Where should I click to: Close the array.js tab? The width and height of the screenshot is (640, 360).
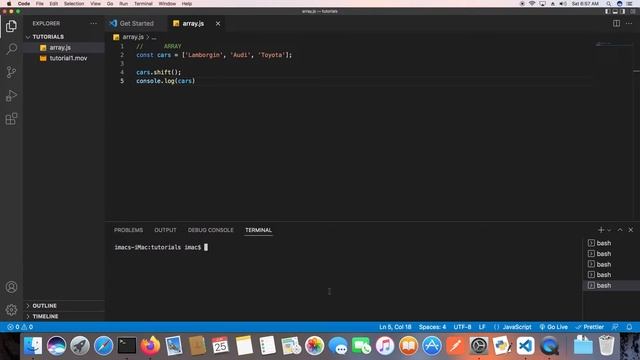[218, 24]
